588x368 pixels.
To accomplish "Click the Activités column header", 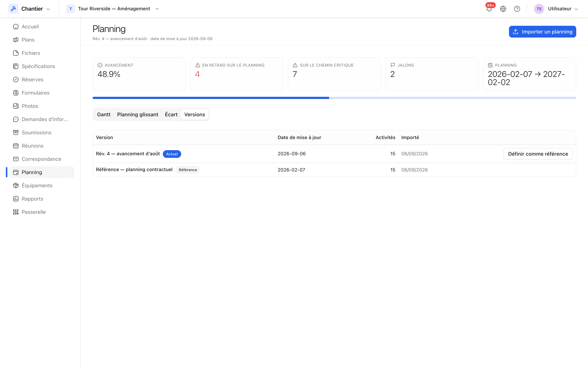I will pyautogui.click(x=385, y=137).
